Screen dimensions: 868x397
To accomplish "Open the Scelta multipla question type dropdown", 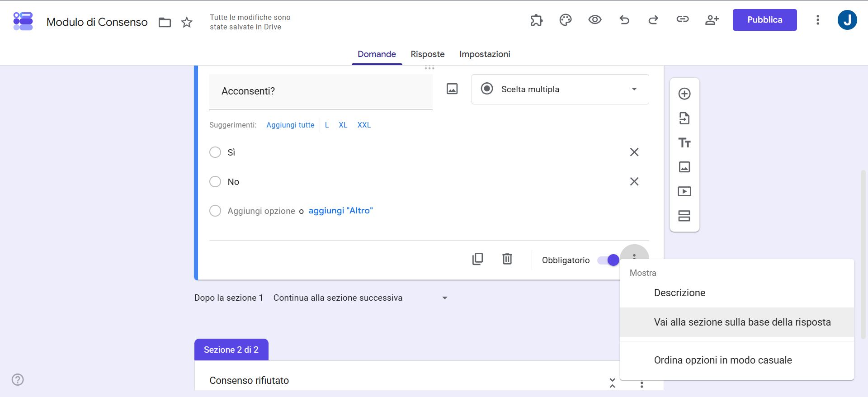I will click(560, 89).
